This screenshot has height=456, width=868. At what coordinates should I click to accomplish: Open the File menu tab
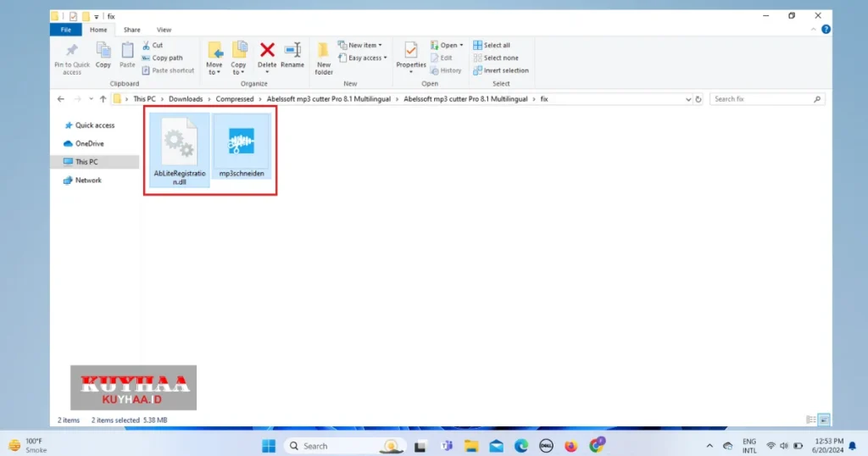tap(66, 30)
